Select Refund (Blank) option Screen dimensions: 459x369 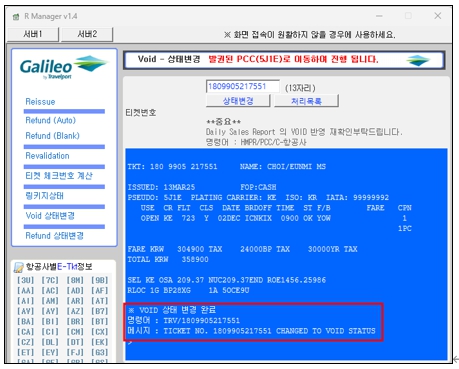(x=53, y=136)
